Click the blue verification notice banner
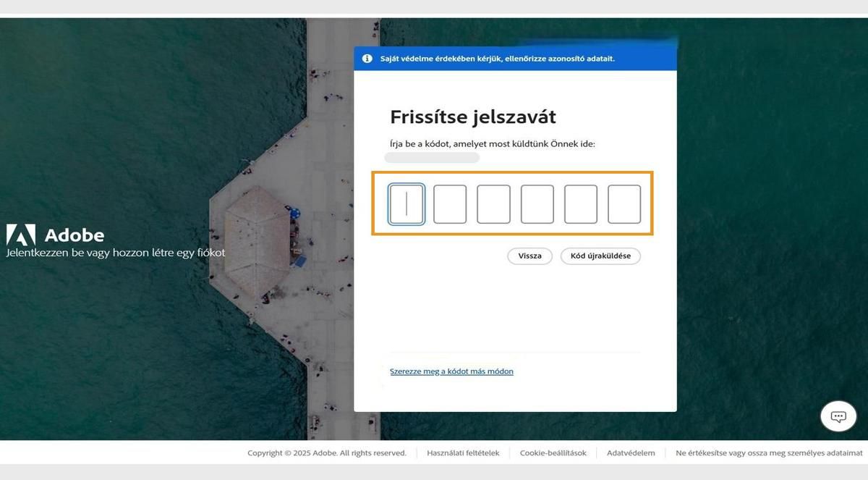Viewport: 868px width, 480px height. [515, 58]
